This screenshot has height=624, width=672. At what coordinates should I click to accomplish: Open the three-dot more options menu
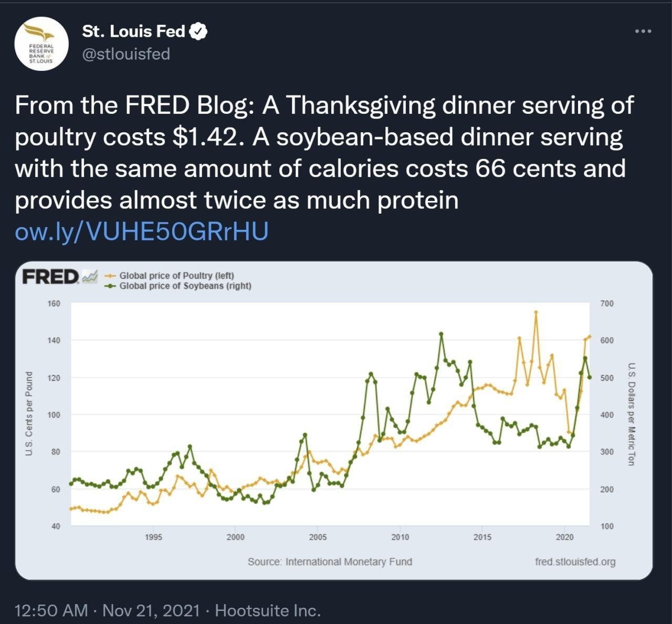[643, 31]
